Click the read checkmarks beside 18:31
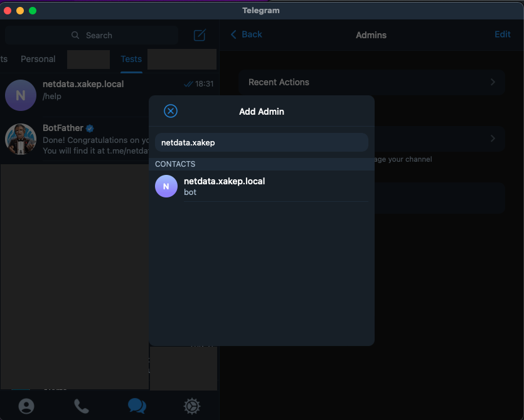Viewport: 524px width, 420px height. pyautogui.click(x=188, y=84)
